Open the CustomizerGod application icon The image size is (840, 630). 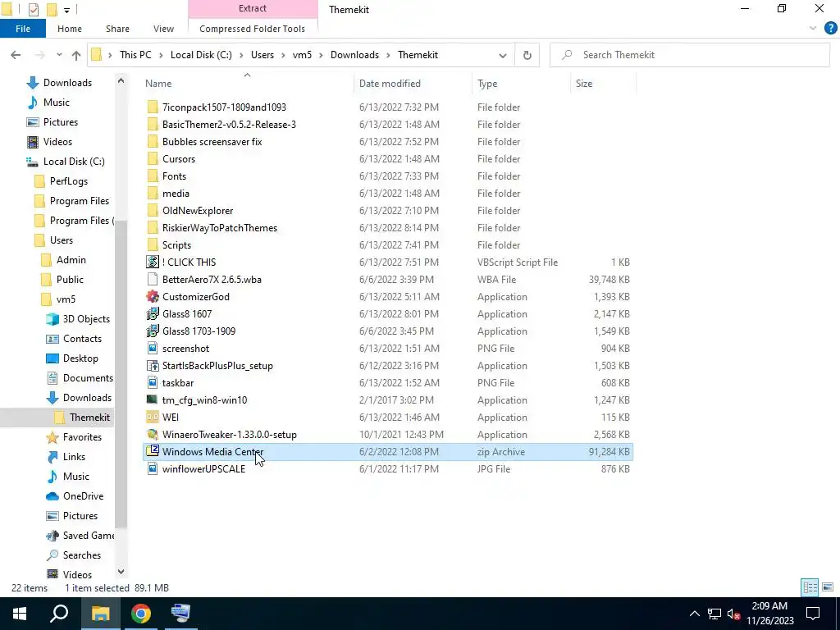[x=153, y=296]
